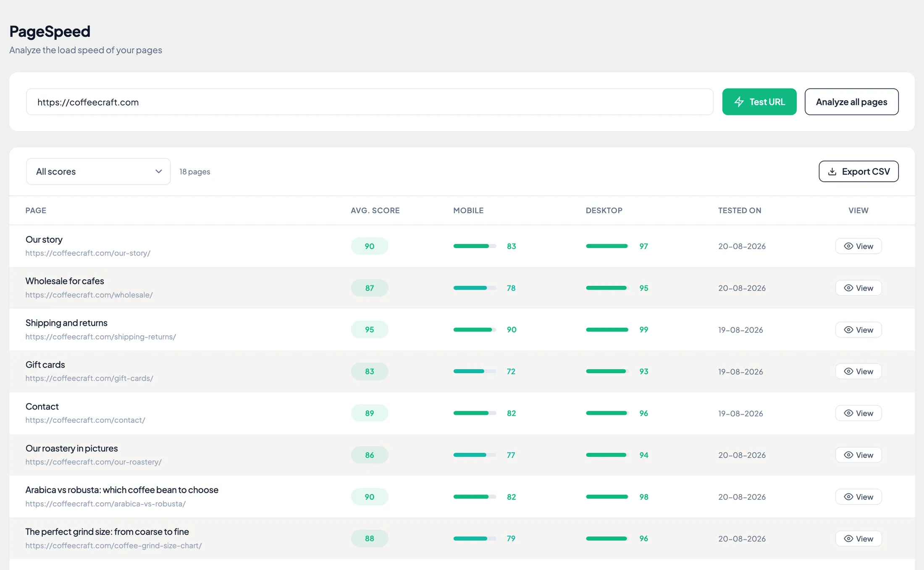The width and height of the screenshot is (924, 570).
Task: Click the MOBILE column header
Action: pyautogui.click(x=468, y=210)
